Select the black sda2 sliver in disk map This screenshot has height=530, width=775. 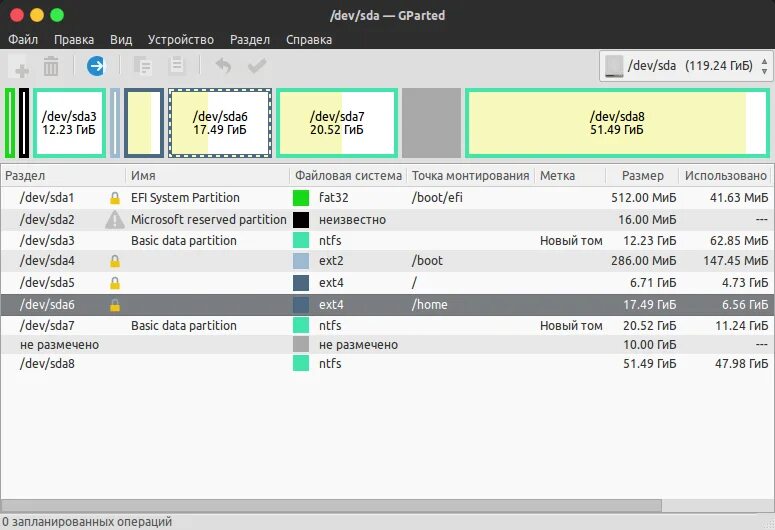point(24,123)
